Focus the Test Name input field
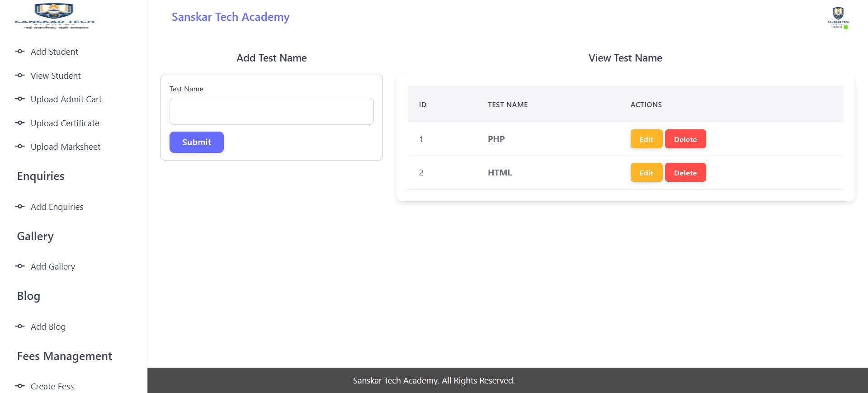868x393 pixels. coord(271,111)
